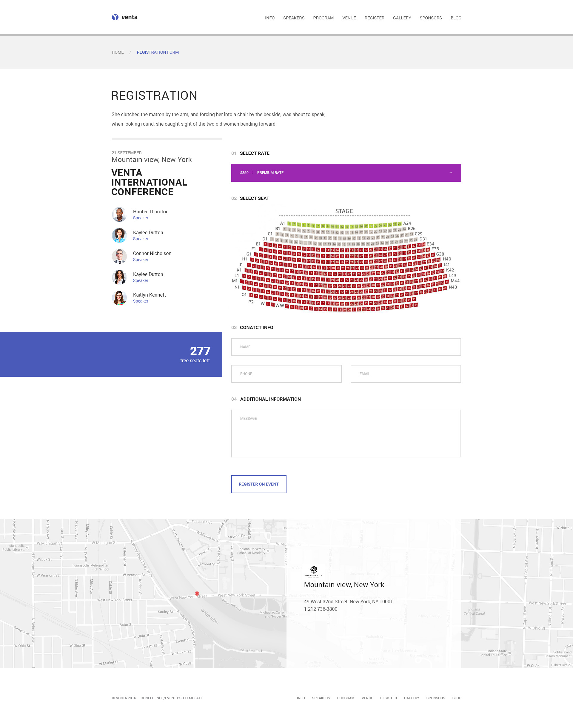573x728 pixels.
Task: Focus the EMAIL input field
Action: [405, 374]
